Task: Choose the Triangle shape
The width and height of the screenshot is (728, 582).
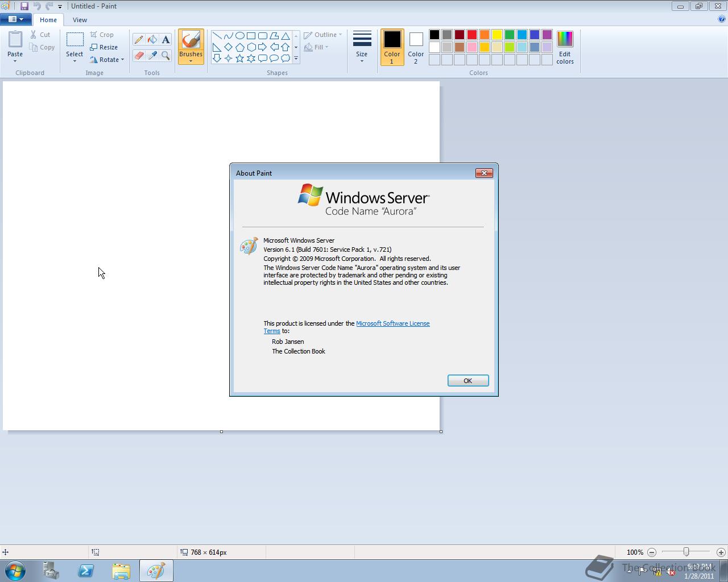Action: pos(286,35)
